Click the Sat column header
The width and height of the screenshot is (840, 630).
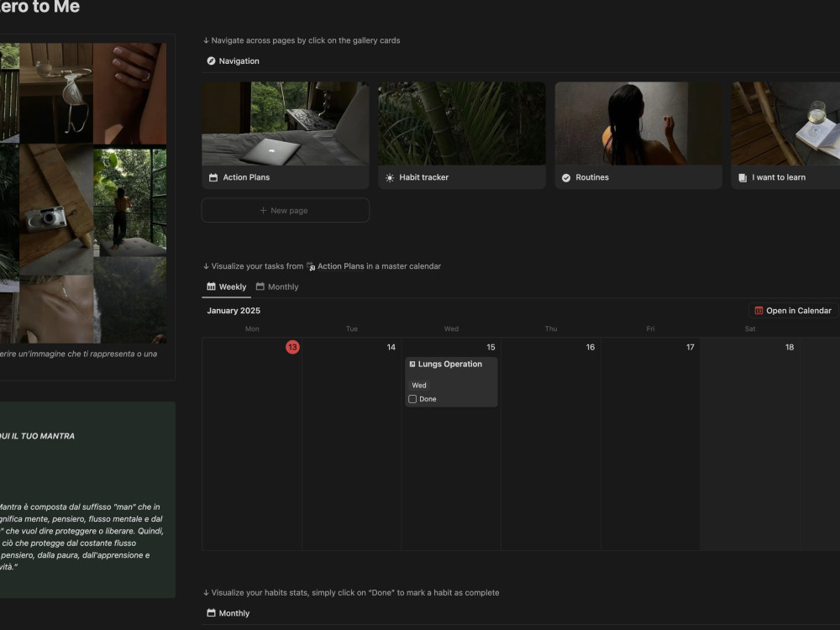(750, 329)
